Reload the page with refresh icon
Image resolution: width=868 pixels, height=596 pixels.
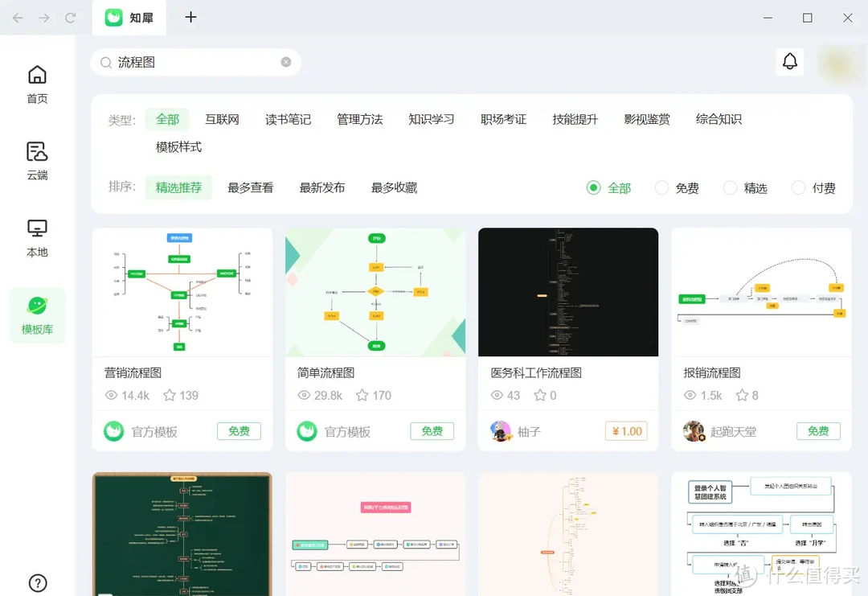(70, 18)
